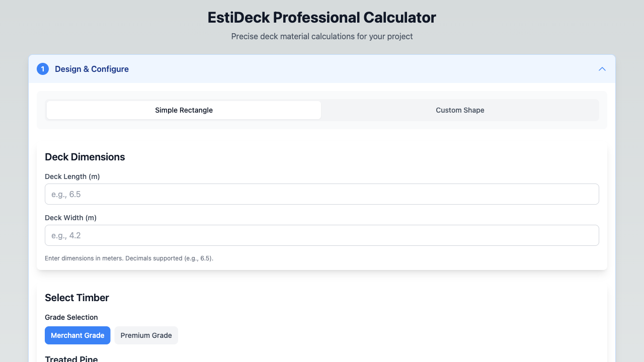Click the step 1 circle badge
Screen dimensions: 644x362
[43, 69]
